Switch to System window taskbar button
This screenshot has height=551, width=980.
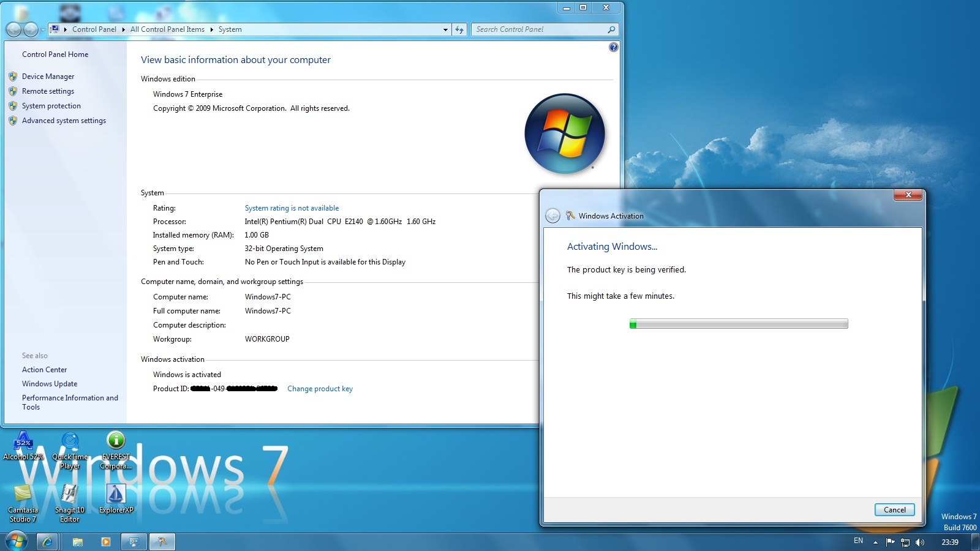134,542
